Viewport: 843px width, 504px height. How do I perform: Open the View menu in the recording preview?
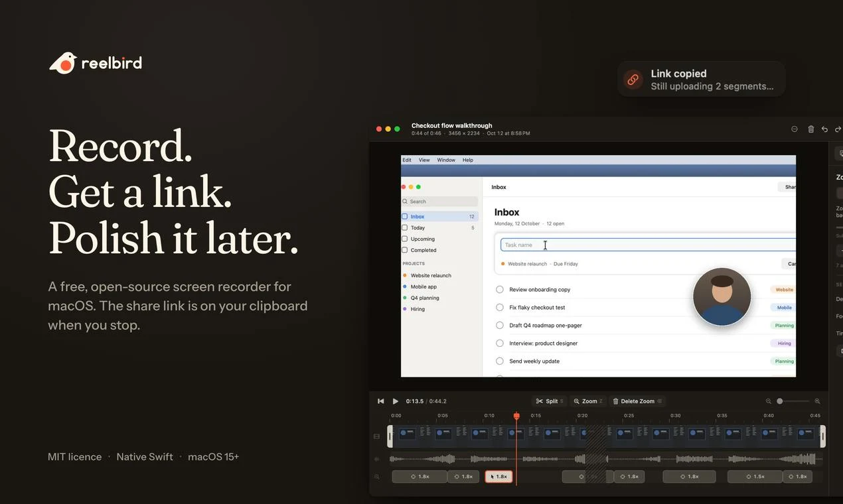(x=424, y=160)
